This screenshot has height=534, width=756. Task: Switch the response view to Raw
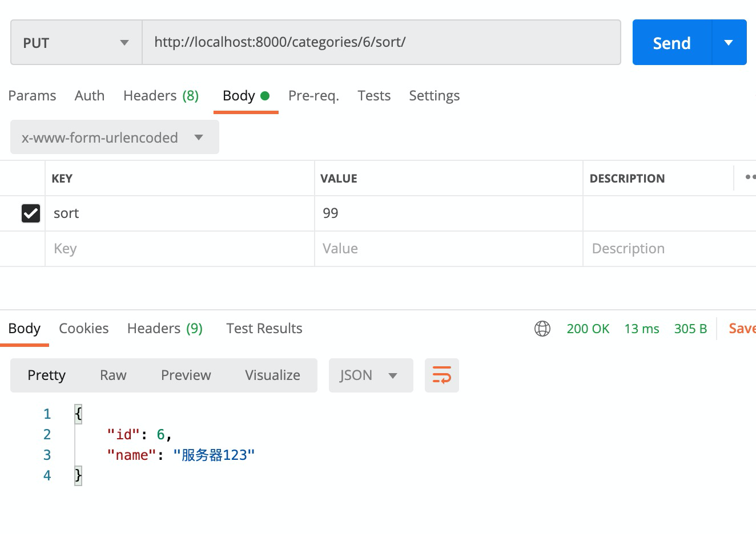(112, 375)
